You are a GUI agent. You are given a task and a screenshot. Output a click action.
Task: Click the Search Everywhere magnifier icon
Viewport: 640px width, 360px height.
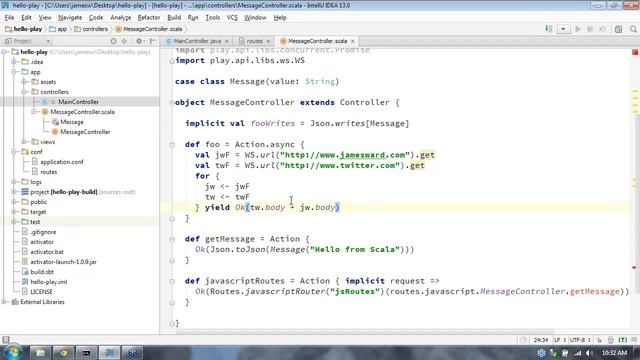(x=633, y=29)
